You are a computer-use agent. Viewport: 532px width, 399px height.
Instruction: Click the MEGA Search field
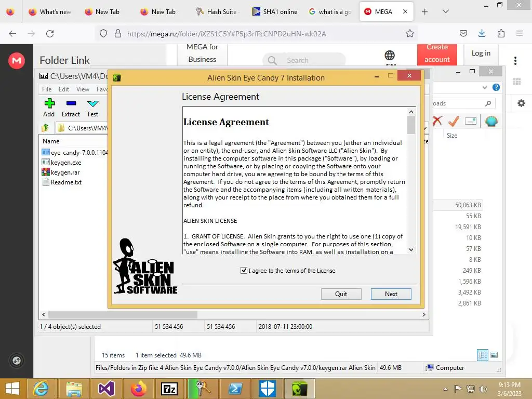coord(304,60)
